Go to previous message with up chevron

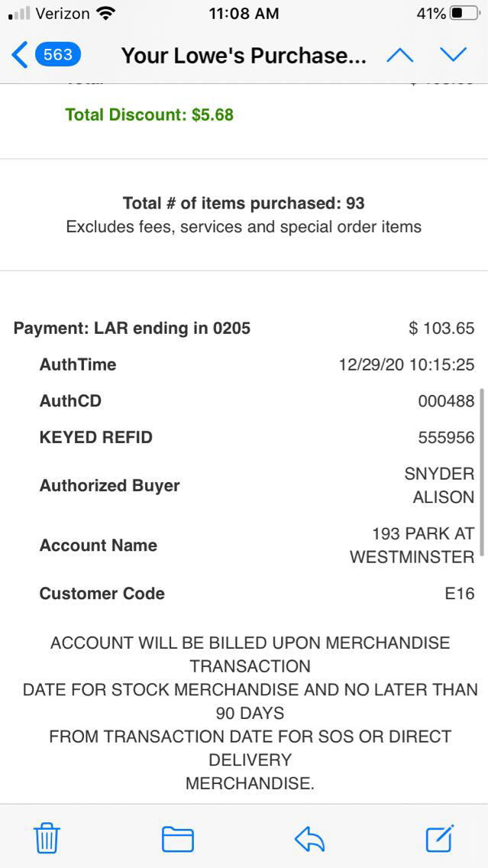[x=399, y=55]
